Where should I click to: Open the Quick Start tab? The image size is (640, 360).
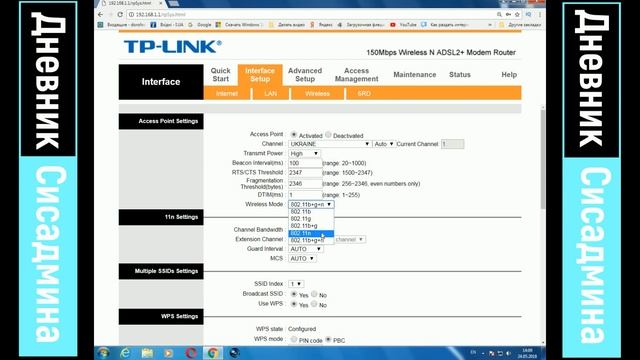(x=220, y=75)
